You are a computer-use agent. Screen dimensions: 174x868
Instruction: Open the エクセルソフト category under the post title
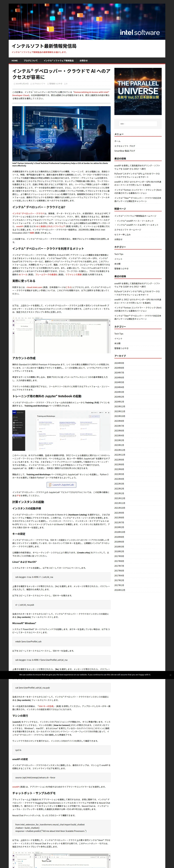coord(39,84)
